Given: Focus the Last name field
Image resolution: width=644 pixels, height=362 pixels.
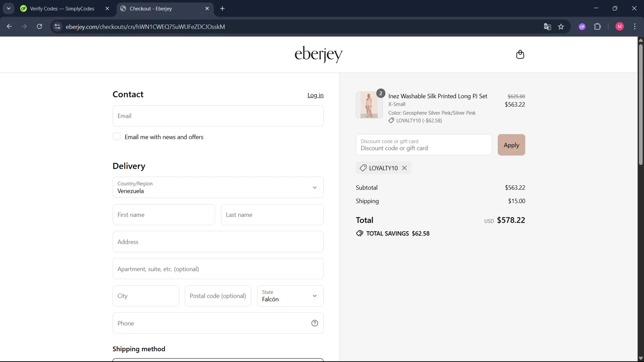Looking at the screenshot, I should 272,215.
